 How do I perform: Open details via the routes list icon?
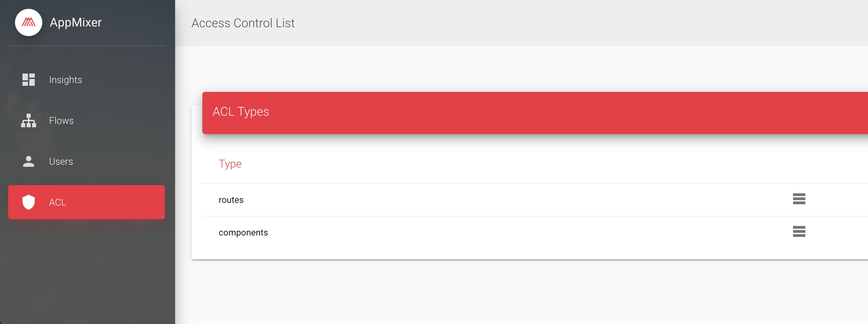[x=799, y=199]
